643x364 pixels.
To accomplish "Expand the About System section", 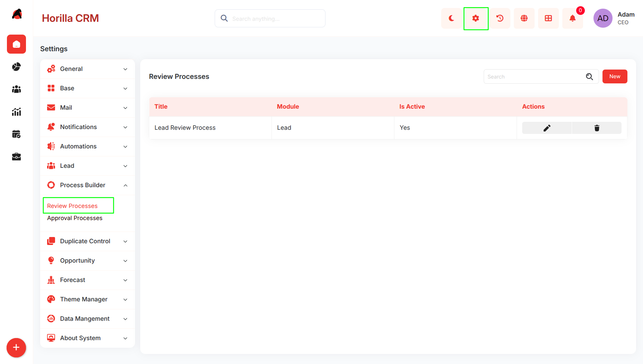I will pos(88,338).
